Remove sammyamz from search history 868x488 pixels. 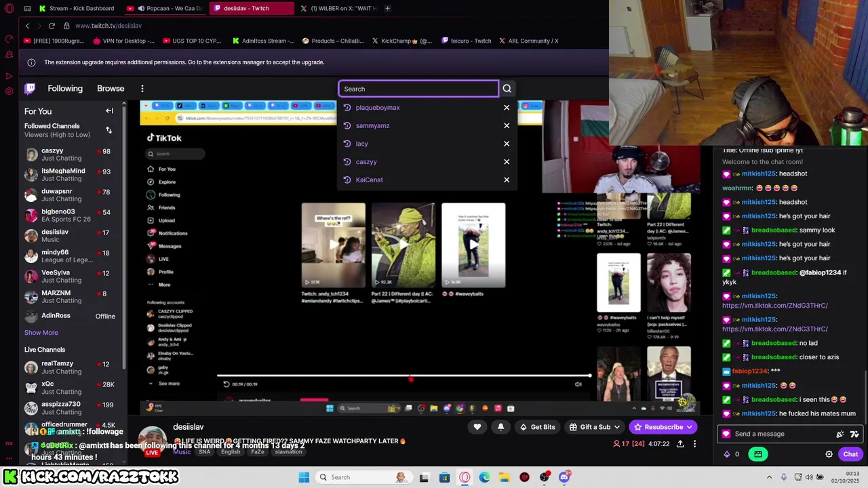[507, 125]
